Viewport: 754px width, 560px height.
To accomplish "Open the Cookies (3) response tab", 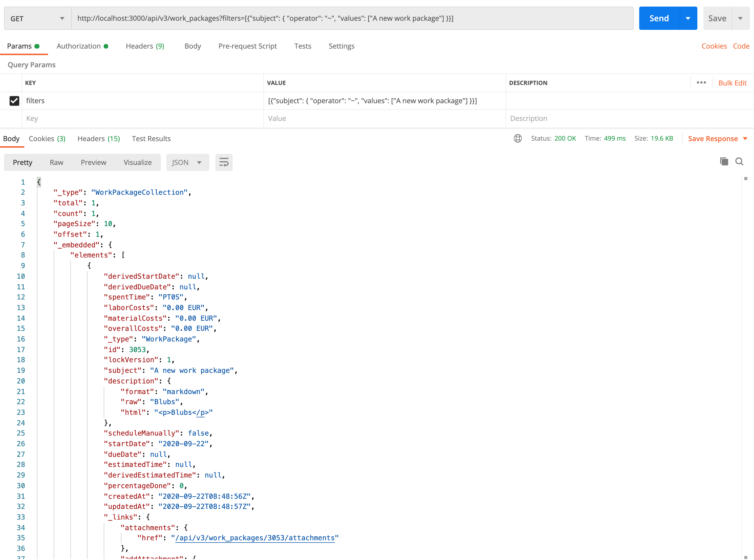I will pyautogui.click(x=47, y=138).
